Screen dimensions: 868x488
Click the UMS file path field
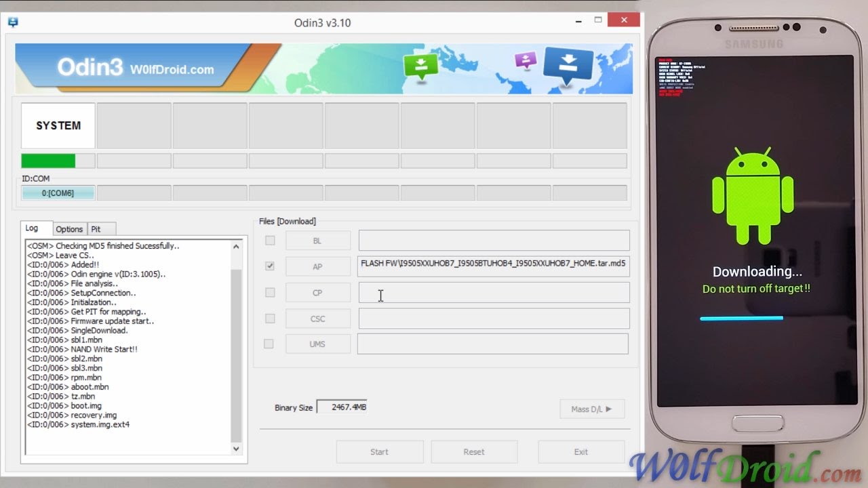493,344
